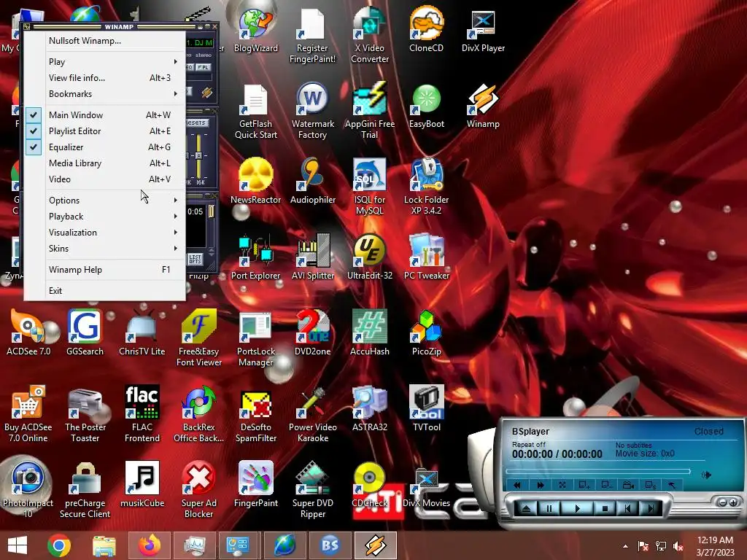Choose Exit in Winamp menu
This screenshot has width=747, height=560.
[104, 290]
